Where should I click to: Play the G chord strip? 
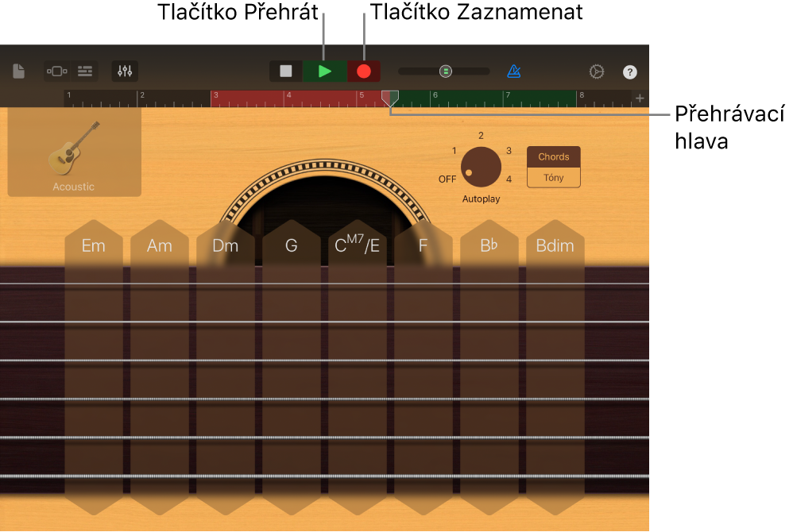(292, 368)
